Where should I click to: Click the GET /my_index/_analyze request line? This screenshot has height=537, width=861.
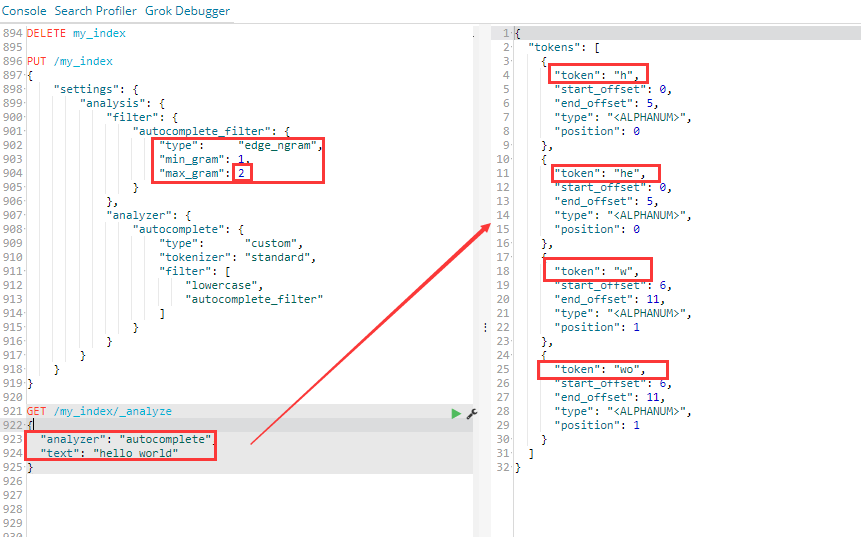(99, 411)
